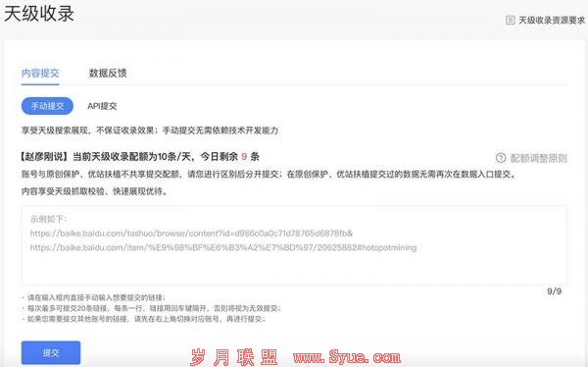This screenshot has height=367, width=588.
Task: Open the 天级收录资源要求 document icon
Action: [510, 20]
